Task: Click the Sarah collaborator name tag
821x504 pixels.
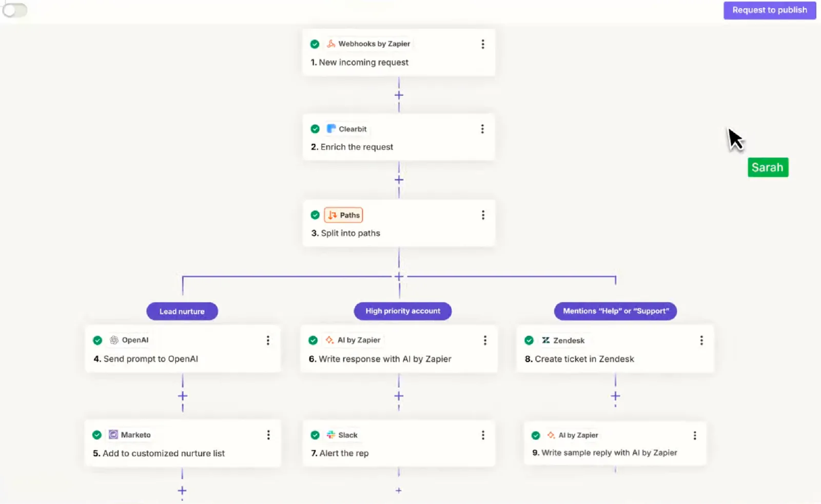Action: click(x=768, y=167)
